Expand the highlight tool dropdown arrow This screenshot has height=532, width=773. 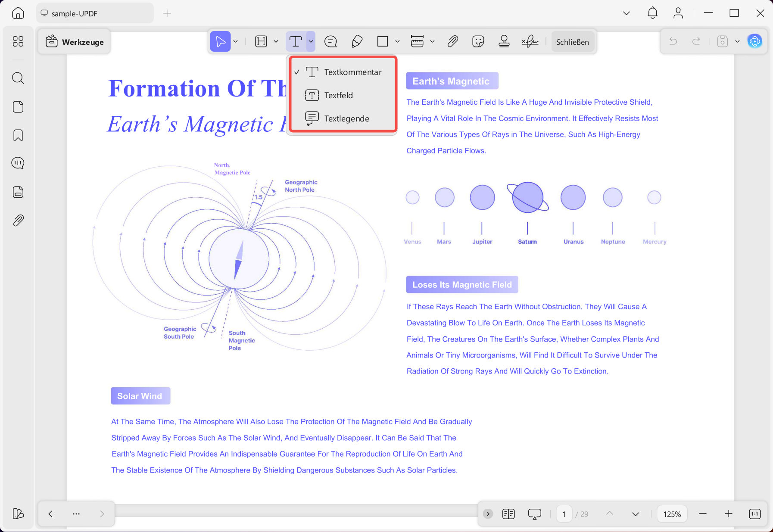tap(276, 41)
